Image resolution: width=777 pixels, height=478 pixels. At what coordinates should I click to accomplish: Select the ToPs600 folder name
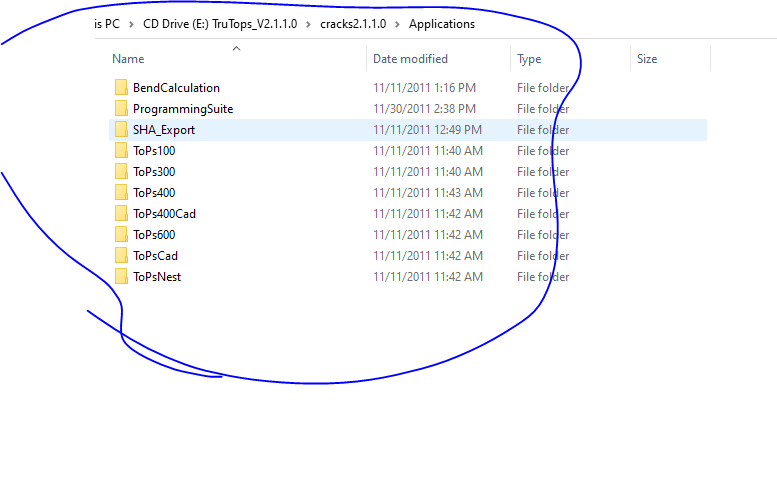(x=154, y=234)
